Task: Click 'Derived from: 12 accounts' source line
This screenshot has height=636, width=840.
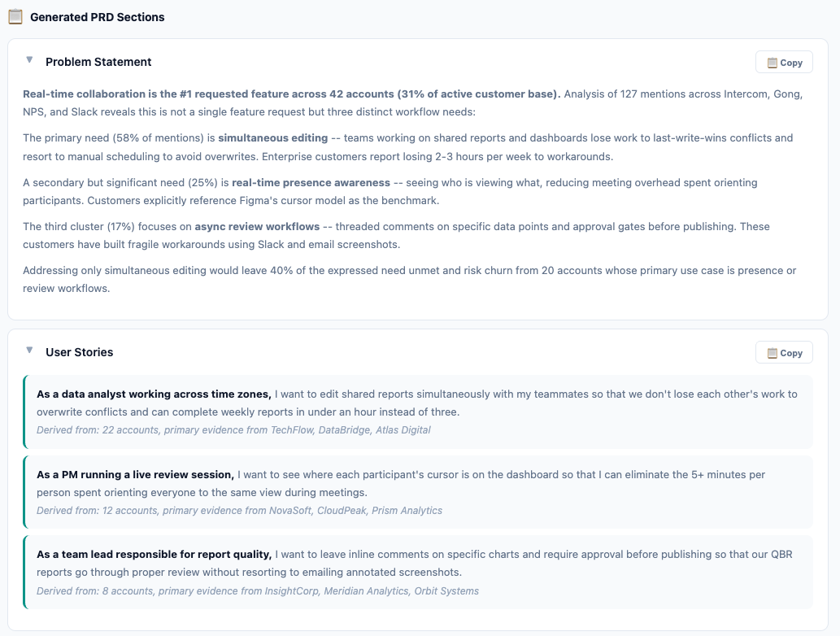Action: pos(239,510)
